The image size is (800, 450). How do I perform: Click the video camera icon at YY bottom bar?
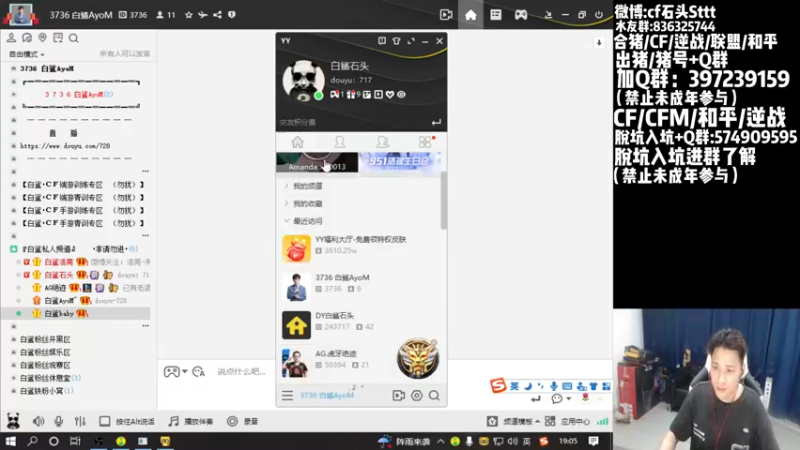click(398, 395)
